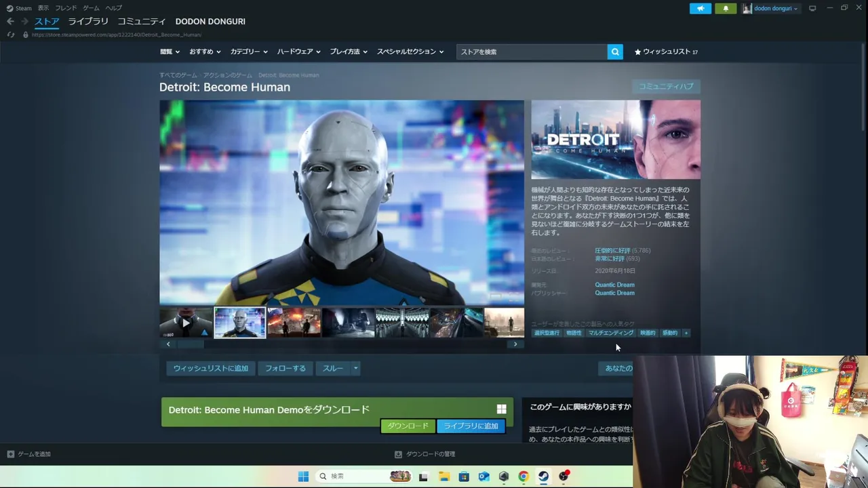Viewport: 868px width, 488px height.
Task: Launch Microsoft Store from the taskbar
Action: 464,476
